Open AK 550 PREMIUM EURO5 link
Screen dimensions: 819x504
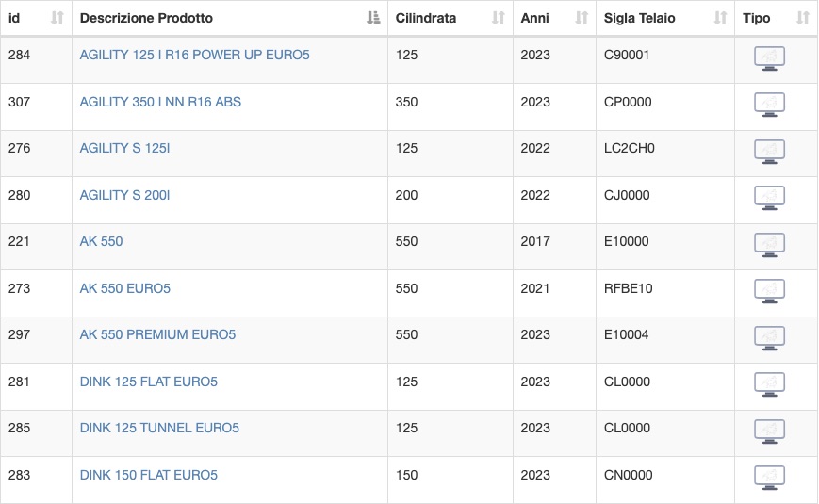point(157,334)
